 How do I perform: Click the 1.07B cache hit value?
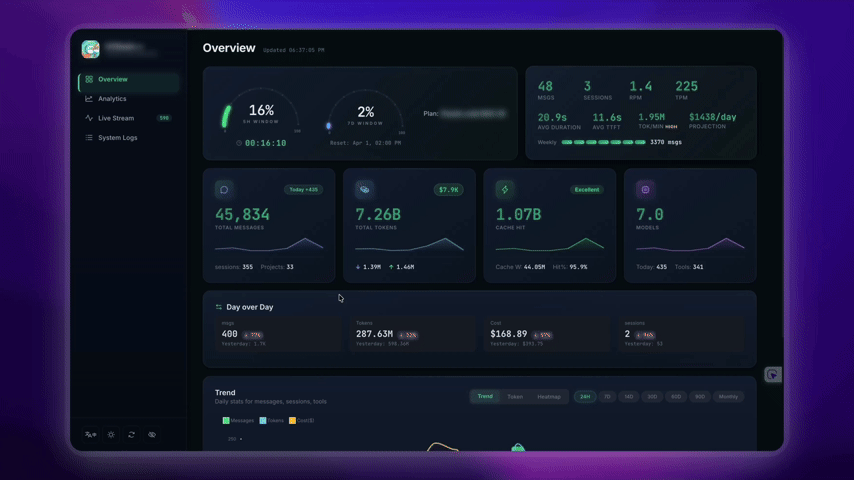pos(518,215)
